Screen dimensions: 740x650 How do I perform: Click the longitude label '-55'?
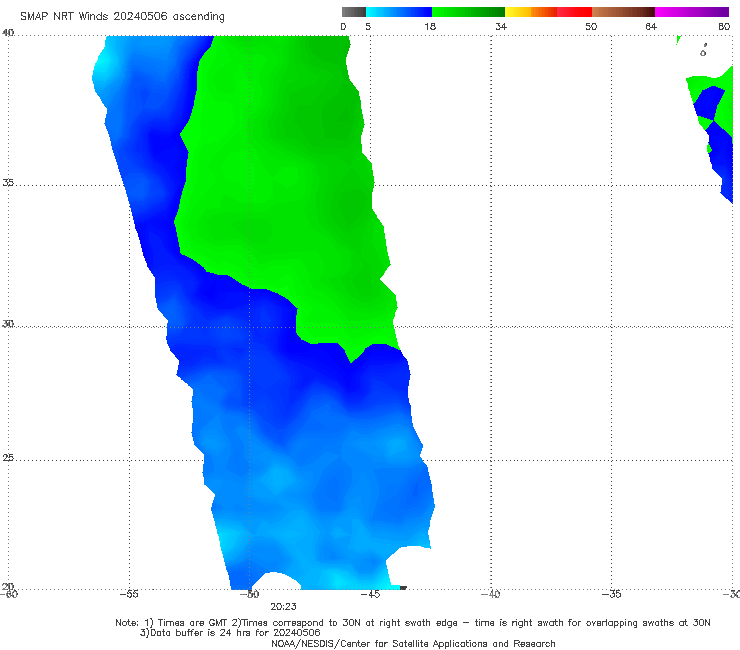pos(129,594)
